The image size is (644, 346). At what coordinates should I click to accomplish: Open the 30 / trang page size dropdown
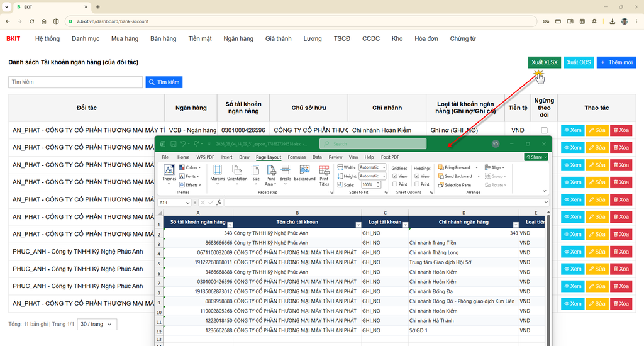click(x=97, y=324)
